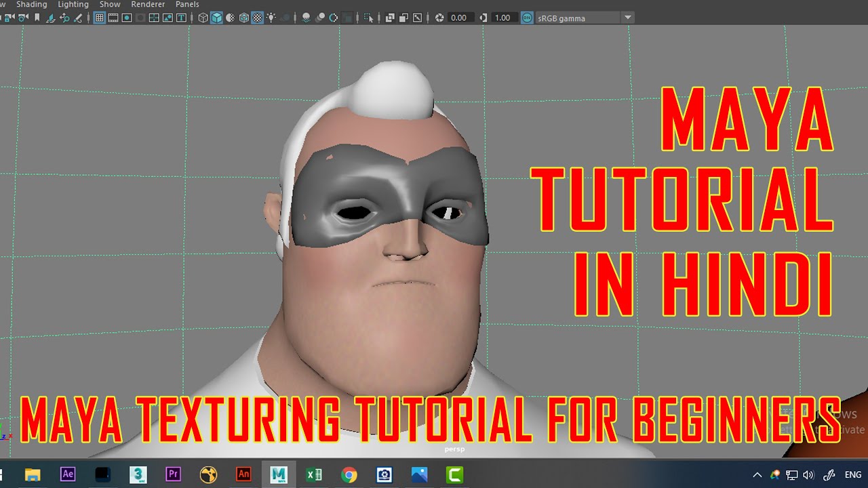The image size is (868, 488).
Task: Open Adobe Animate from the taskbar
Action: point(243,474)
